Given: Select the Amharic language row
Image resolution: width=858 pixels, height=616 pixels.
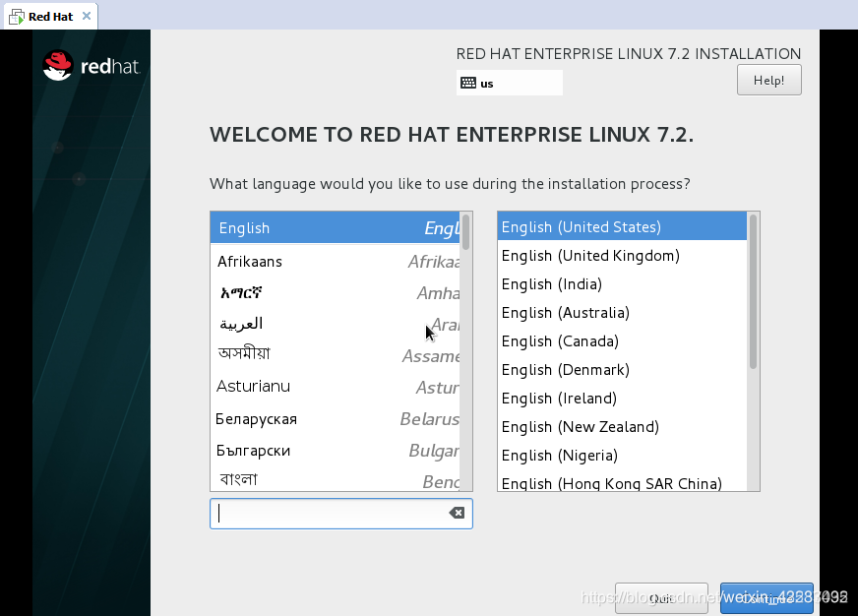Looking at the screenshot, I should pos(335,292).
